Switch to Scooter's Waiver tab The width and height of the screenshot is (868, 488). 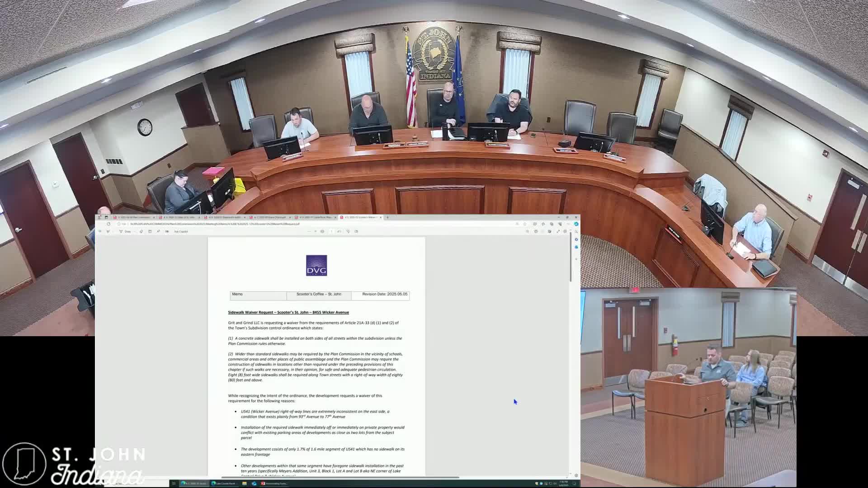click(361, 217)
